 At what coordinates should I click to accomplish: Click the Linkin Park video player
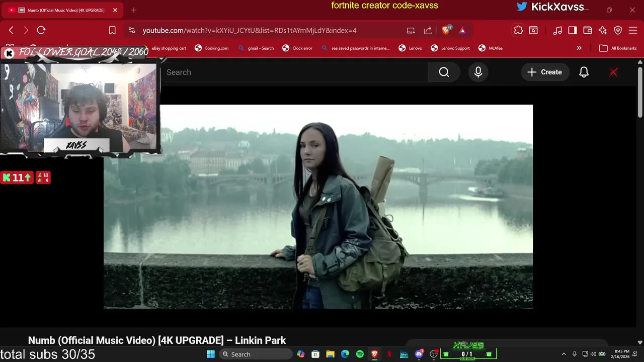318,207
